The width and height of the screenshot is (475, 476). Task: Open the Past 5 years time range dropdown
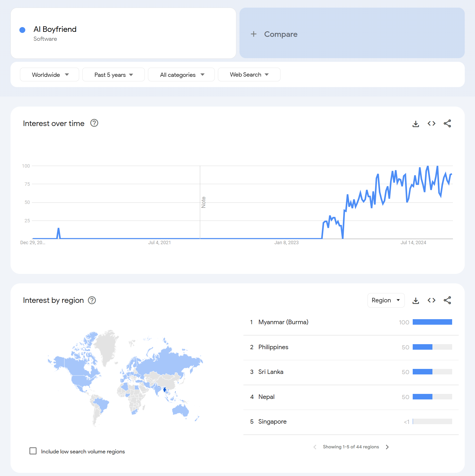113,75
